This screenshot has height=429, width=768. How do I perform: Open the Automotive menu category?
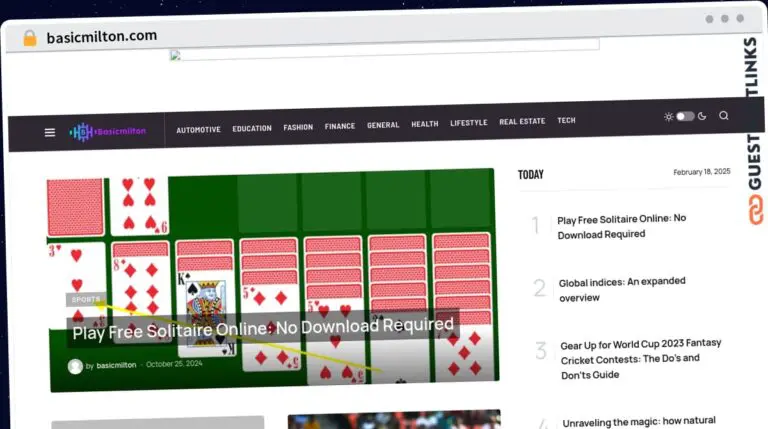pos(198,129)
